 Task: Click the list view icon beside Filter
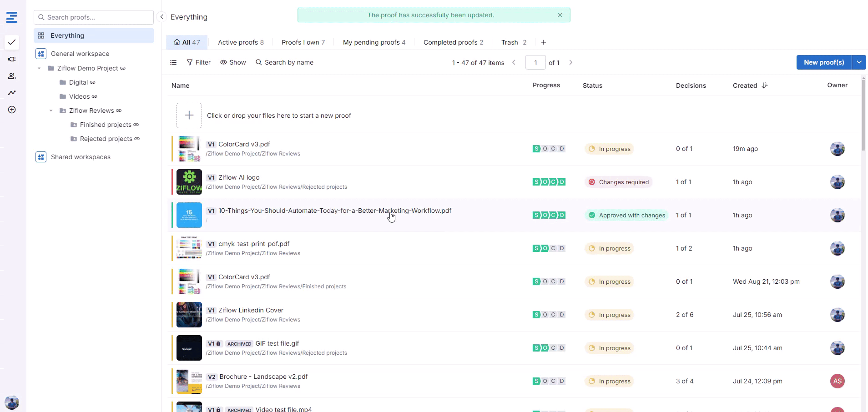[x=173, y=62]
